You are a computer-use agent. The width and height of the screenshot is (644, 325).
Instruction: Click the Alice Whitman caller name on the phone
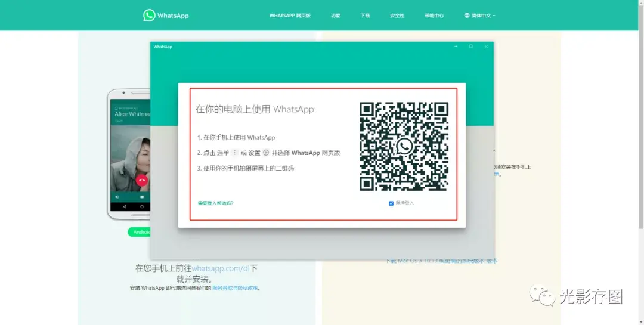pyautogui.click(x=132, y=114)
